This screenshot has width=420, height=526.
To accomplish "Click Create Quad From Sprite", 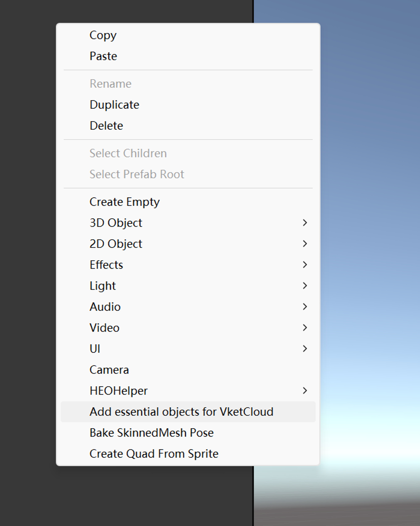I will click(154, 454).
